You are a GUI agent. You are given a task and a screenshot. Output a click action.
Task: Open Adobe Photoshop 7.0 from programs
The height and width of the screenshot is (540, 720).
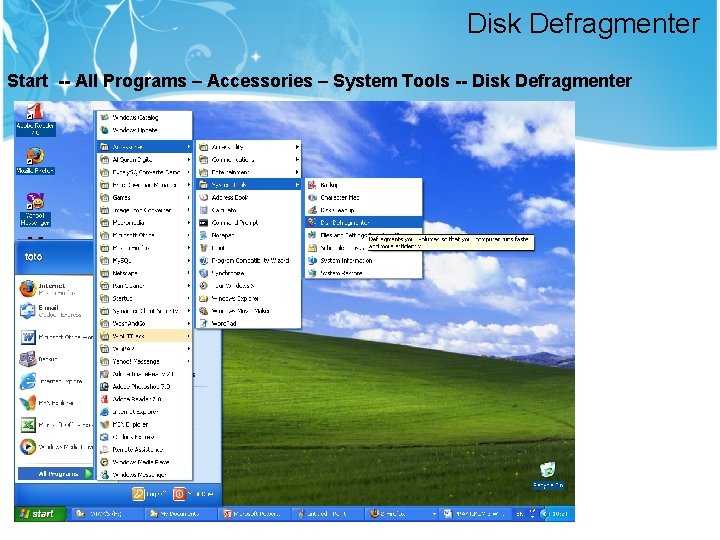(145, 387)
